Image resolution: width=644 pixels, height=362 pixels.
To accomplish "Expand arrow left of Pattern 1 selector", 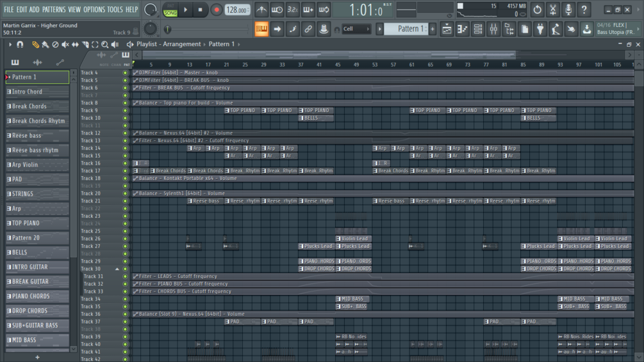I will click(x=379, y=29).
